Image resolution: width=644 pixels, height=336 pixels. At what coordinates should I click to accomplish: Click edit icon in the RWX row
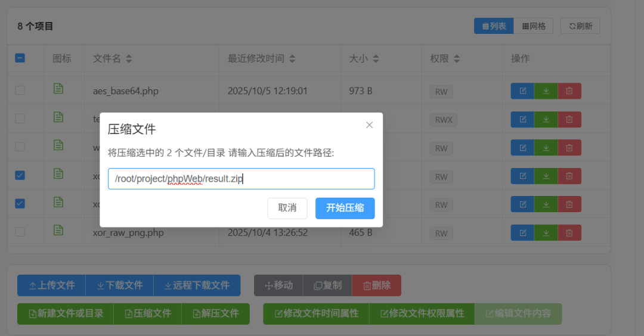(522, 119)
